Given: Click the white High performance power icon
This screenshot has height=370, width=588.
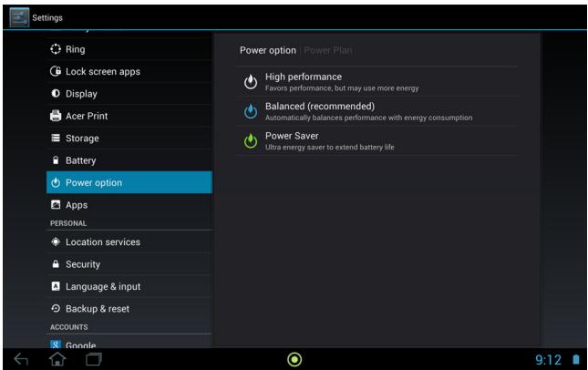Looking at the screenshot, I should (x=251, y=81).
